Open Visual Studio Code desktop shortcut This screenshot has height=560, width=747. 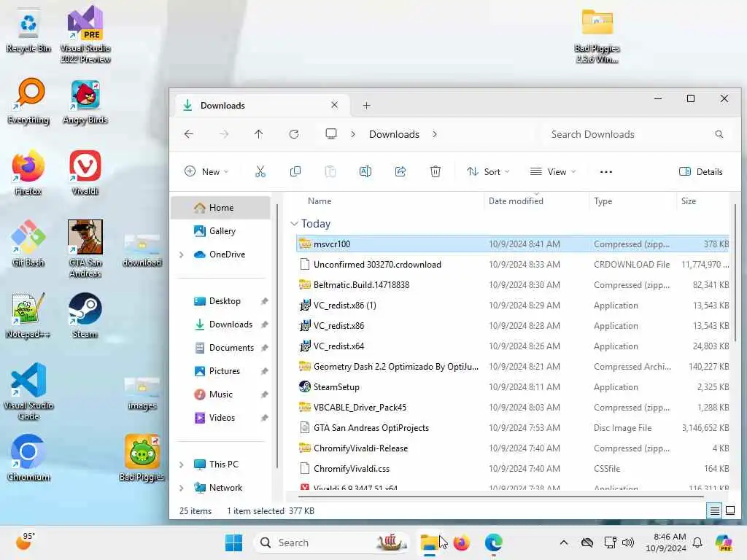[28, 392]
